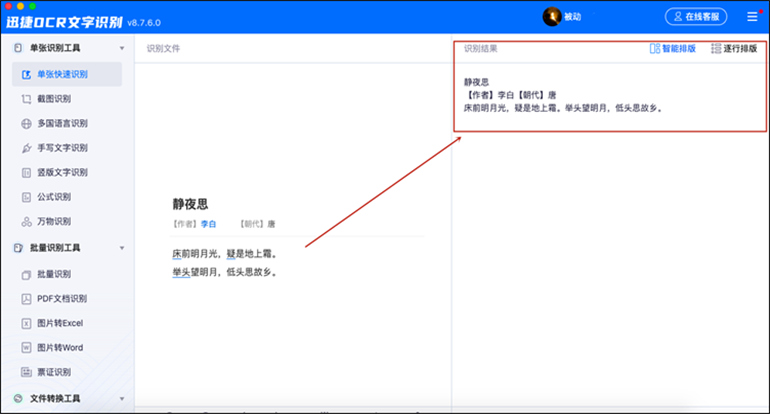Open the 公式识别 formula icon
Image resolution: width=770 pixels, height=414 pixels.
coord(27,197)
